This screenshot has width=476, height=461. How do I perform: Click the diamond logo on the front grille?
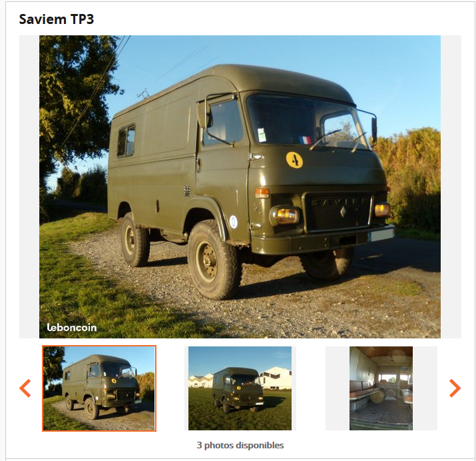[x=343, y=212]
